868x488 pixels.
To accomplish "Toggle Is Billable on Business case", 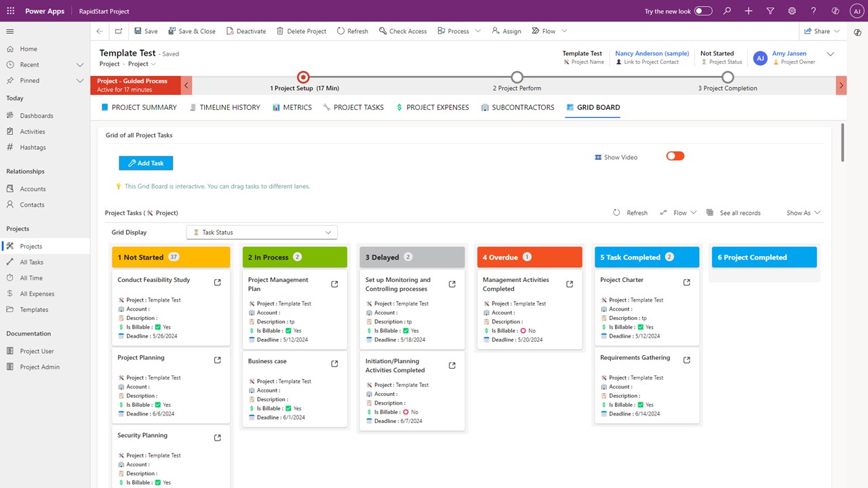I will coord(288,409).
